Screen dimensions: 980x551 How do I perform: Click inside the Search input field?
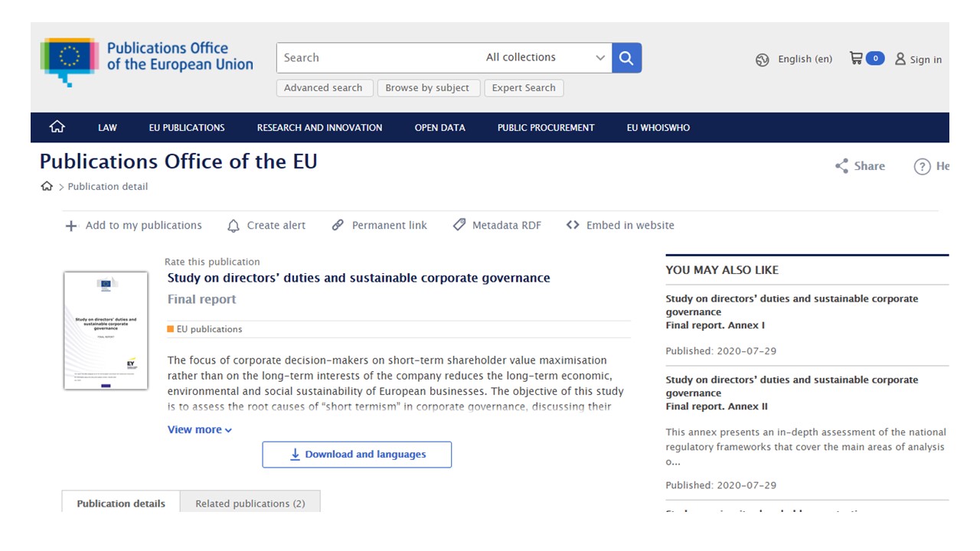click(375, 57)
